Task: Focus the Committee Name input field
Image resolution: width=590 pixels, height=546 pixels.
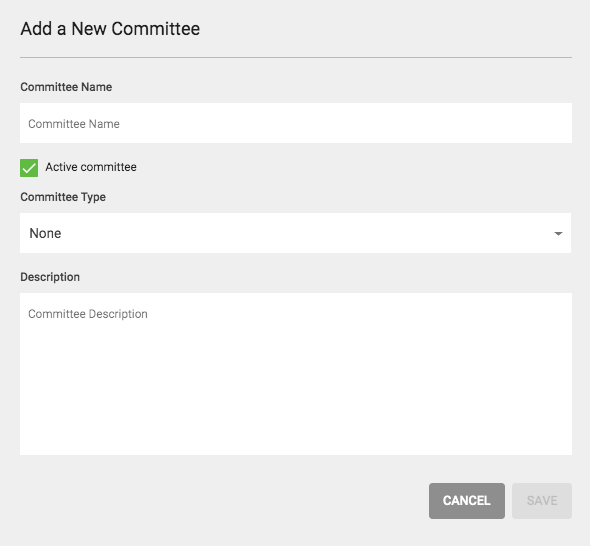Action: [x=296, y=123]
